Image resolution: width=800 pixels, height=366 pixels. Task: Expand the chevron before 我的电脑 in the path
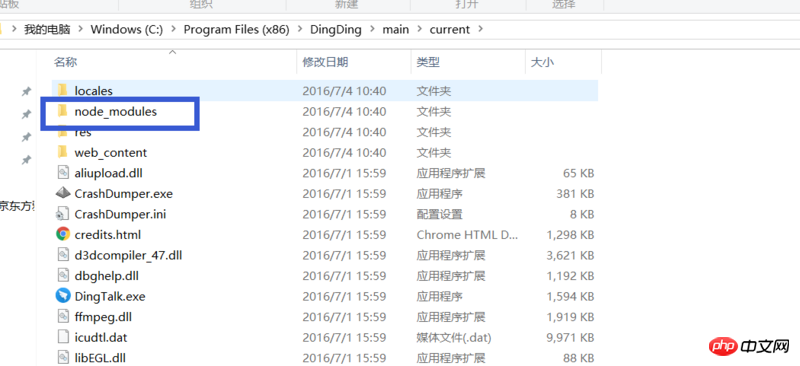[14, 30]
